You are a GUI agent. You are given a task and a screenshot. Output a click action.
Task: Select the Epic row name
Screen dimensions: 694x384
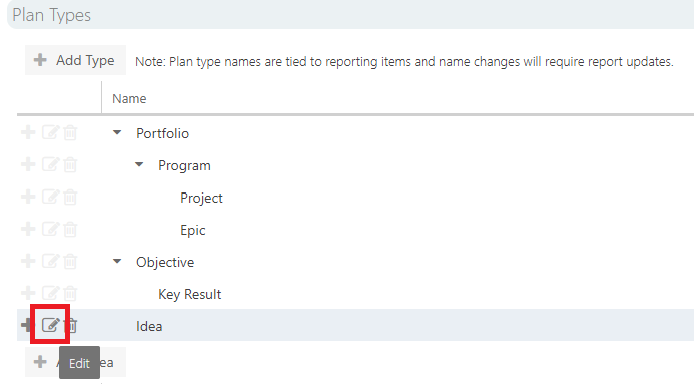[193, 230]
